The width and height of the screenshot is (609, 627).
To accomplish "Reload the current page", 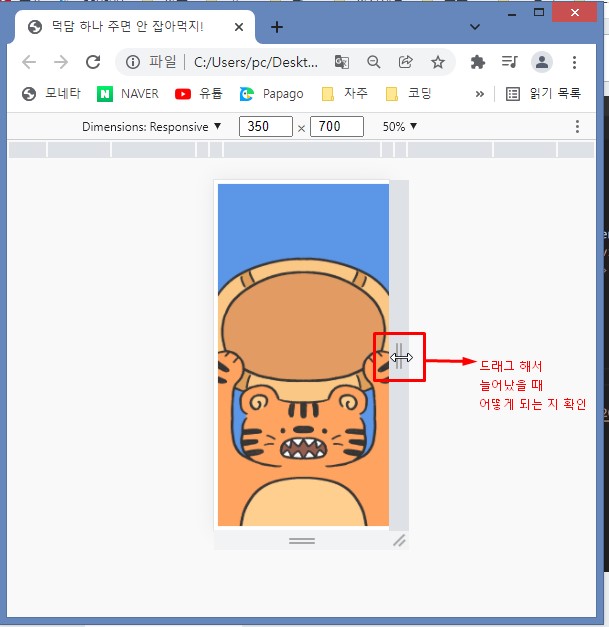I will tap(93, 62).
